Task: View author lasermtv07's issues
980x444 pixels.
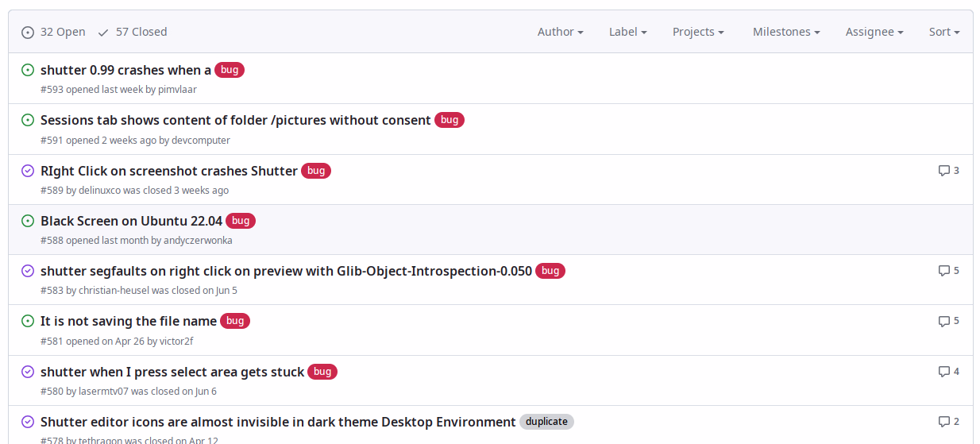Action: coord(103,392)
